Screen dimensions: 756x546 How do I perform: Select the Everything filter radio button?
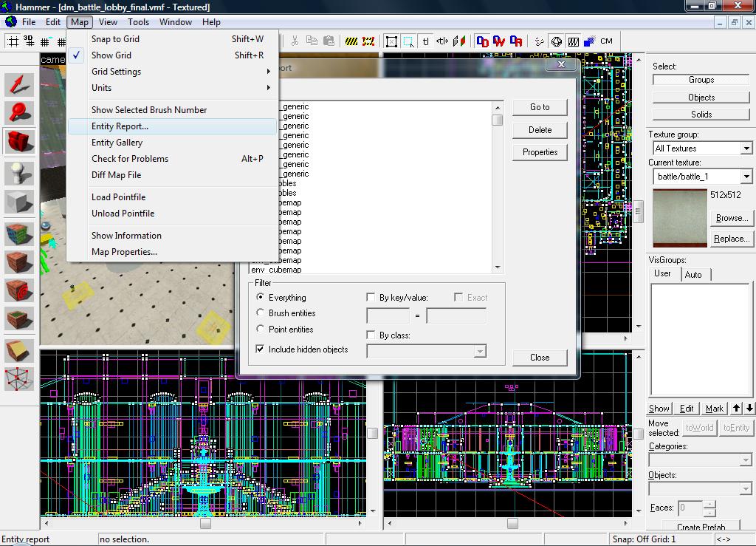point(261,297)
